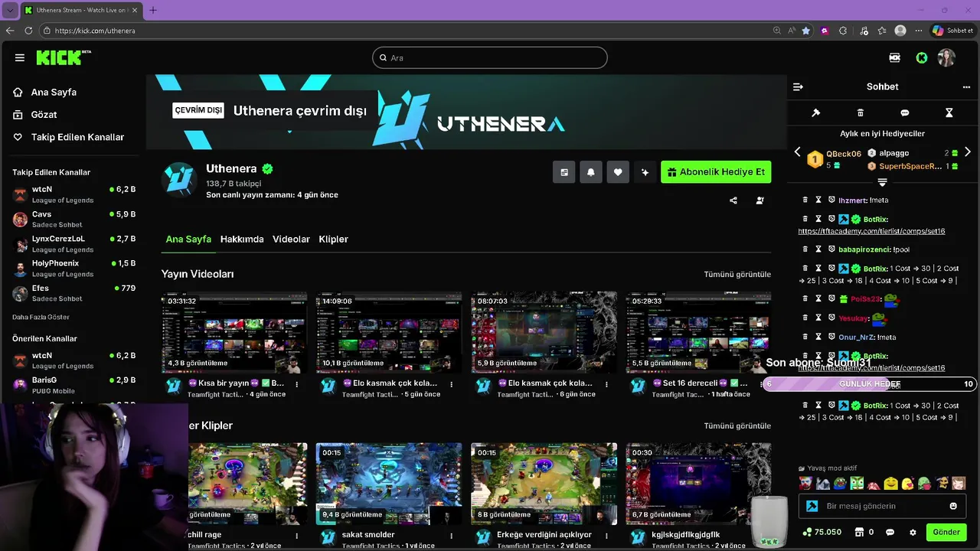This screenshot has height=551, width=980.
Task: Timeout user Ihzmert with hourglass icon
Action: (818, 200)
